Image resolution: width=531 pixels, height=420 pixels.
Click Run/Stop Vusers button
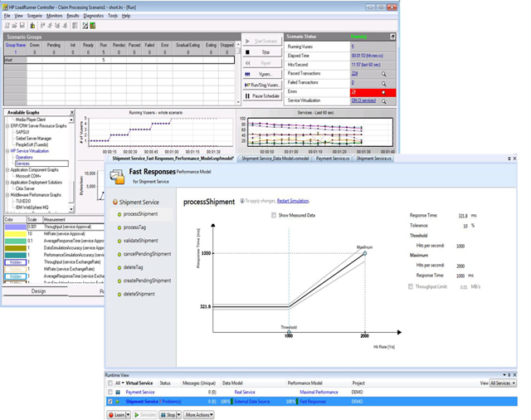262,85
